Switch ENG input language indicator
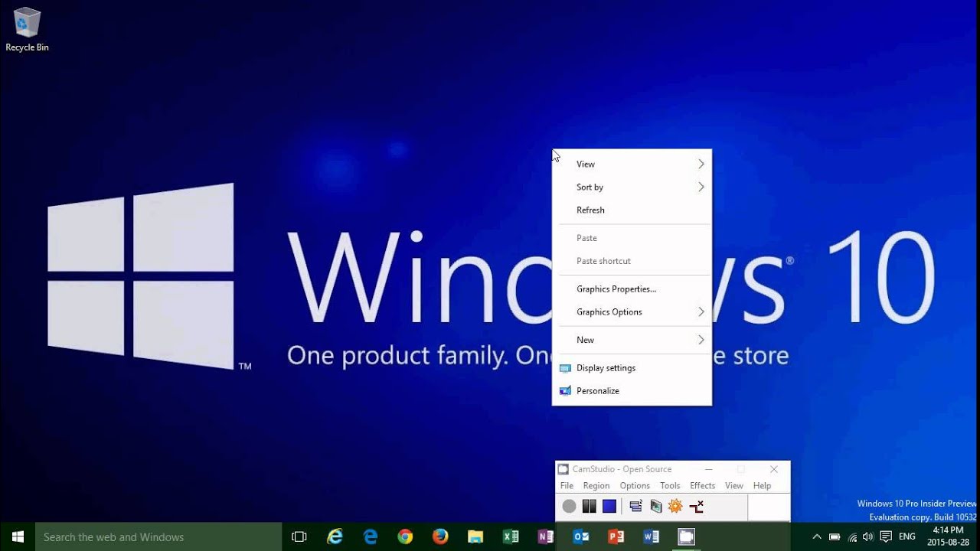980x551 pixels. [x=907, y=536]
